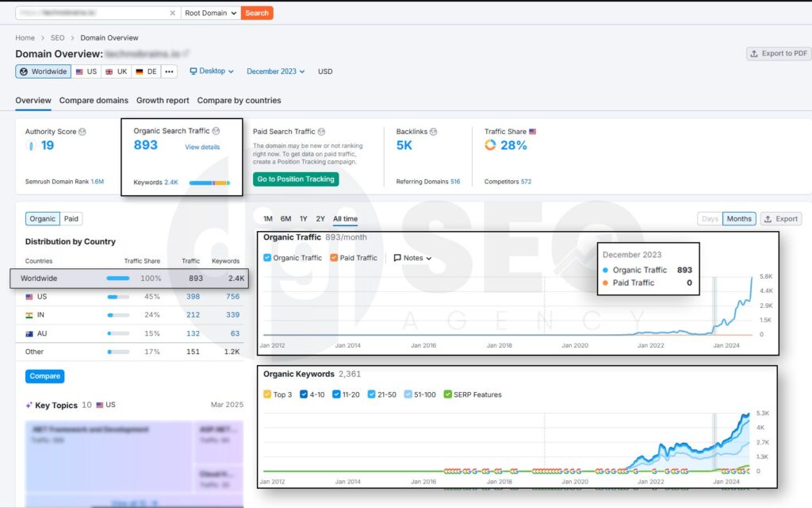This screenshot has height=508, width=812.
Task: Select the German flag in the region selector
Action: (x=140, y=71)
